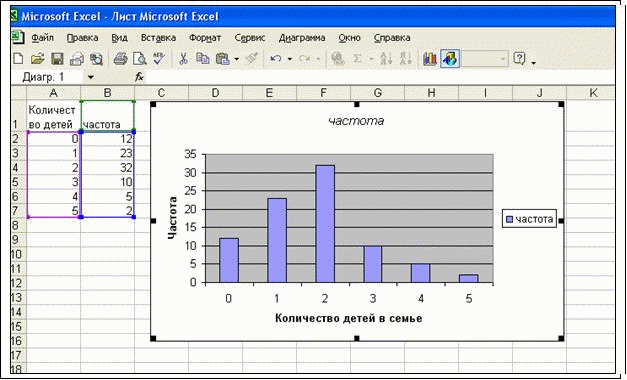The width and height of the screenshot is (627, 380).
Task: Open the Paste options dropdown arrow
Action: tap(237, 59)
